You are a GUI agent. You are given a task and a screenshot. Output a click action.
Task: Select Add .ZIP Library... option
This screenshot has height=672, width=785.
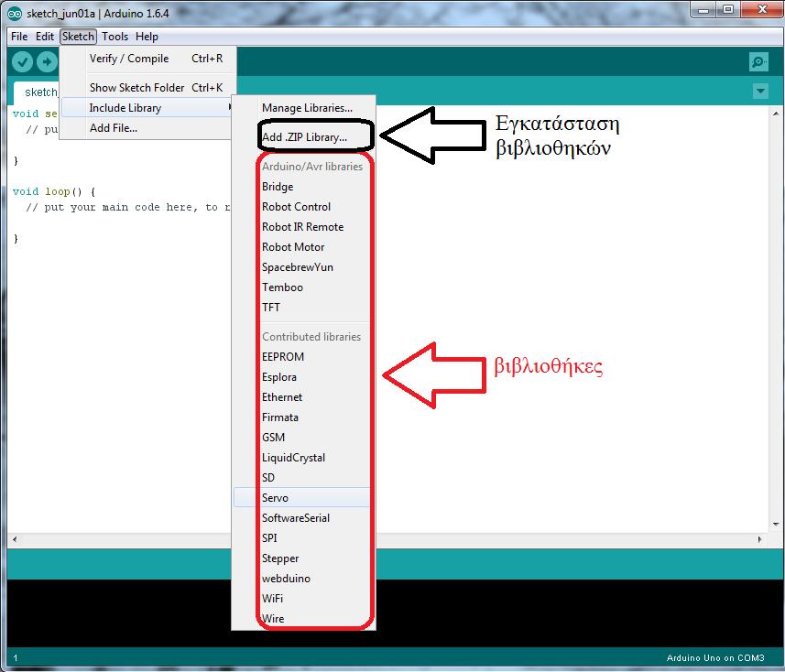pyautogui.click(x=303, y=136)
